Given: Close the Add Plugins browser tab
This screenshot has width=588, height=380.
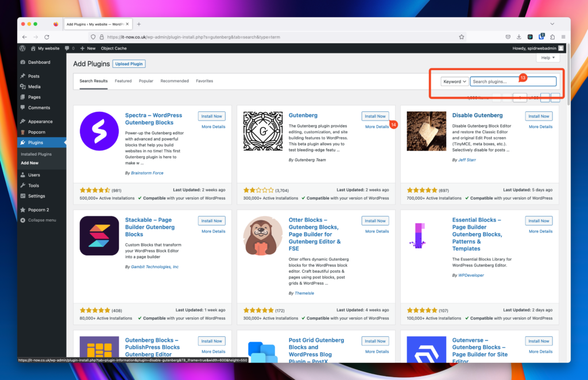Looking at the screenshot, I should coord(127,24).
